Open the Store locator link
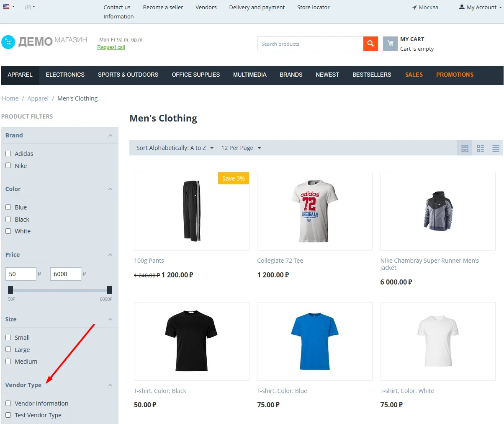Screen dimensions: 504x424 pos(313,7)
